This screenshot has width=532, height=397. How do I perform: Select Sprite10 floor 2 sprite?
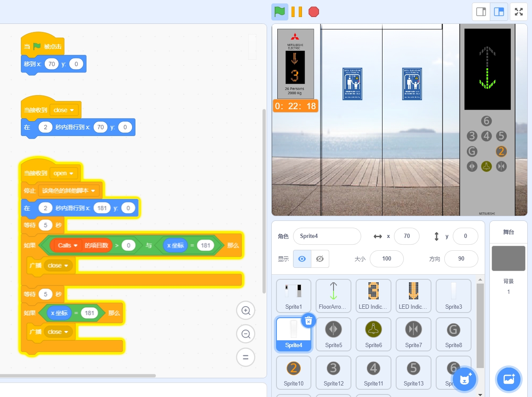293,372
